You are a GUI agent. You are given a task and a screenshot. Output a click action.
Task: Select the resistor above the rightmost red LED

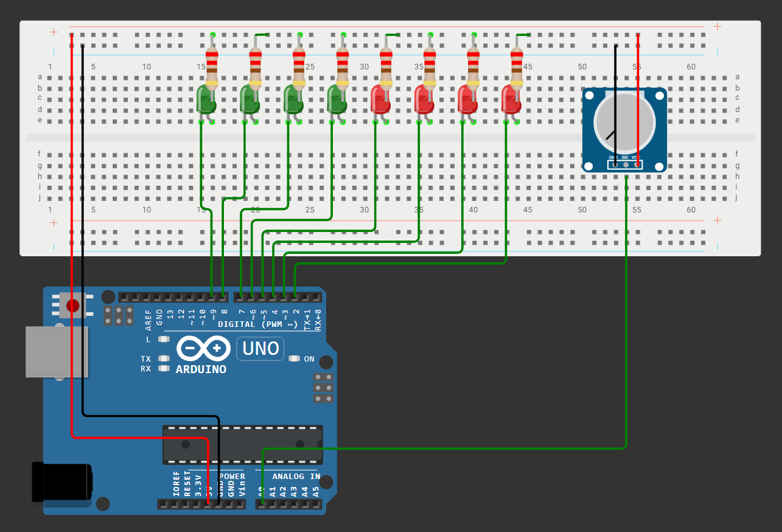[x=517, y=68]
